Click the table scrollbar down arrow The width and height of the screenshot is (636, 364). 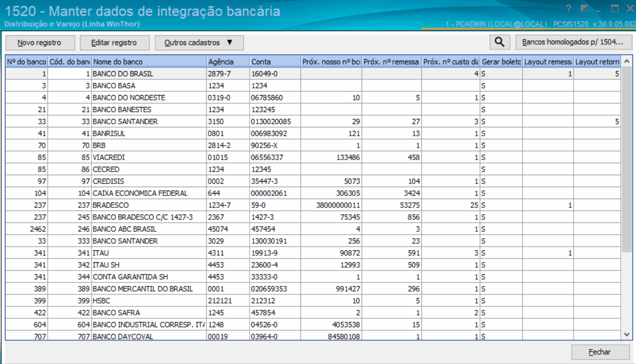coord(626,335)
